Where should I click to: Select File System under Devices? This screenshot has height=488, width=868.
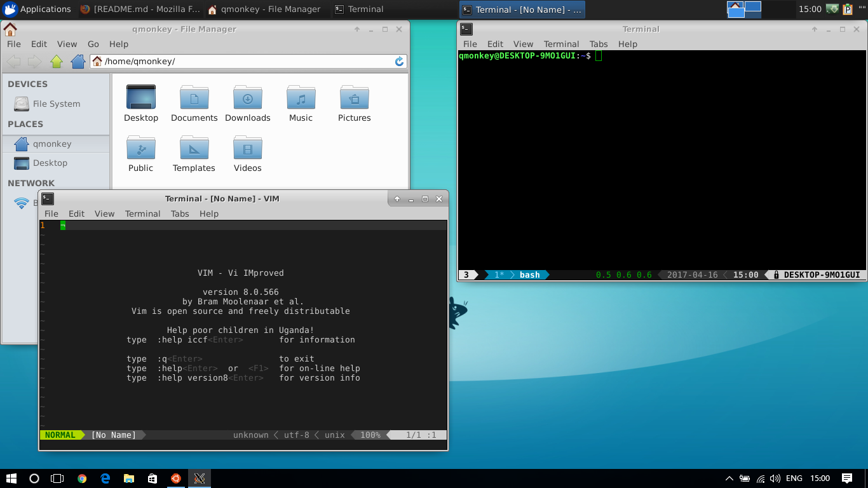click(56, 104)
